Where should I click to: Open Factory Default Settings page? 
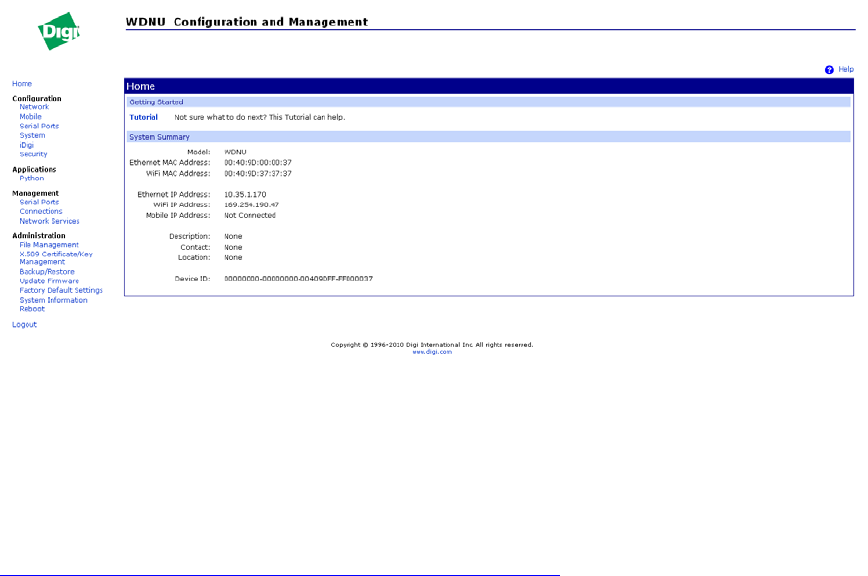pyautogui.click(x=61, y=290)
